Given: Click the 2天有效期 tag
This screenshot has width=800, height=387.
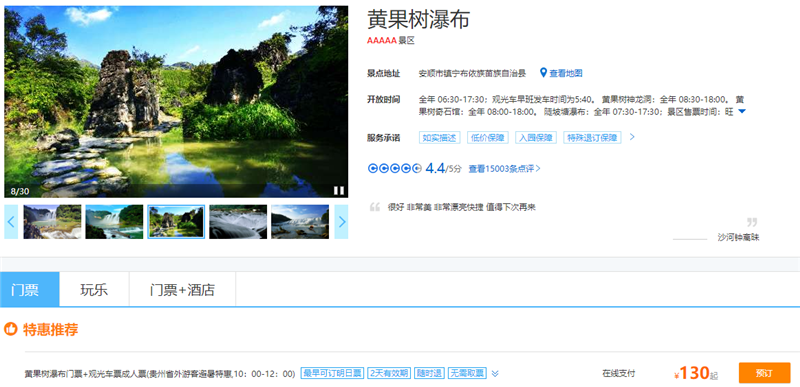Looking at the screenshot, I should click(389, 373).
